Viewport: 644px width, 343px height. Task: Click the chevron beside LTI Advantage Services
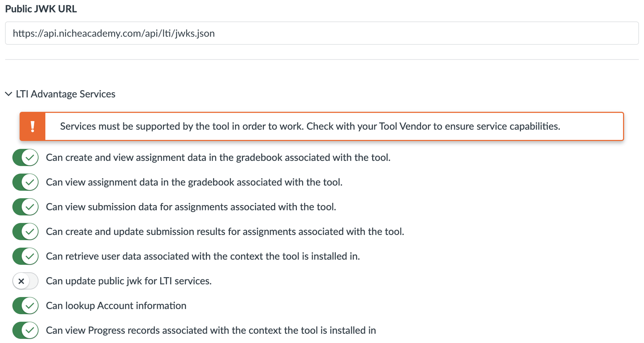click(x=8, y=94)
